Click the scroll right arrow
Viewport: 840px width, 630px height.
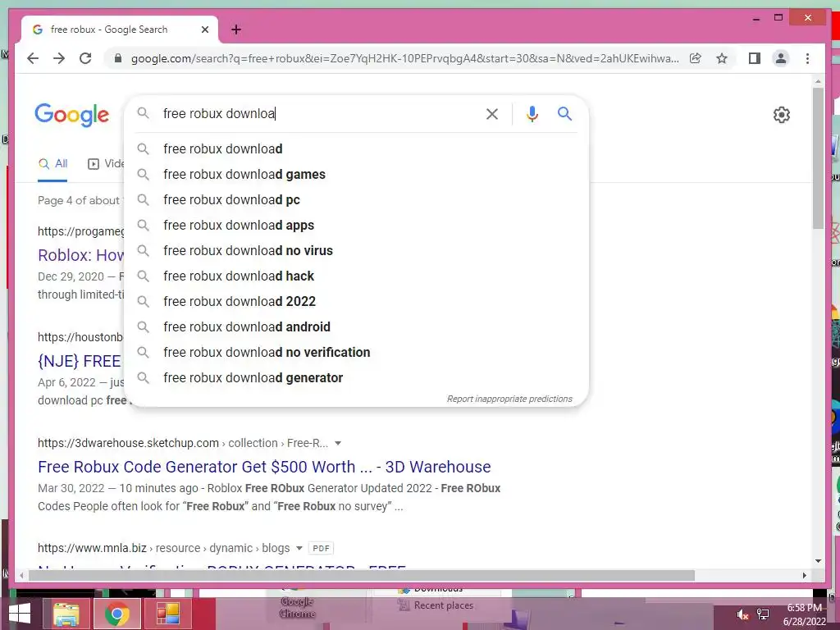click(x=804, y=575)
